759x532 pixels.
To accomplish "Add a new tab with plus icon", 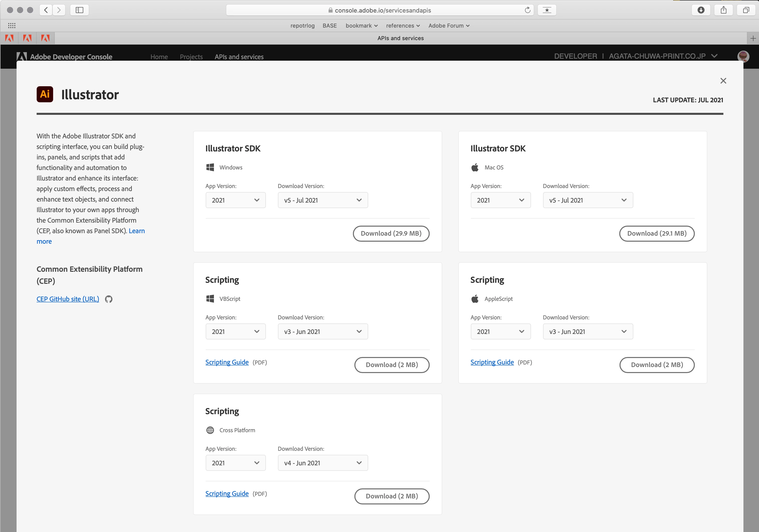I will click(753, 38).
